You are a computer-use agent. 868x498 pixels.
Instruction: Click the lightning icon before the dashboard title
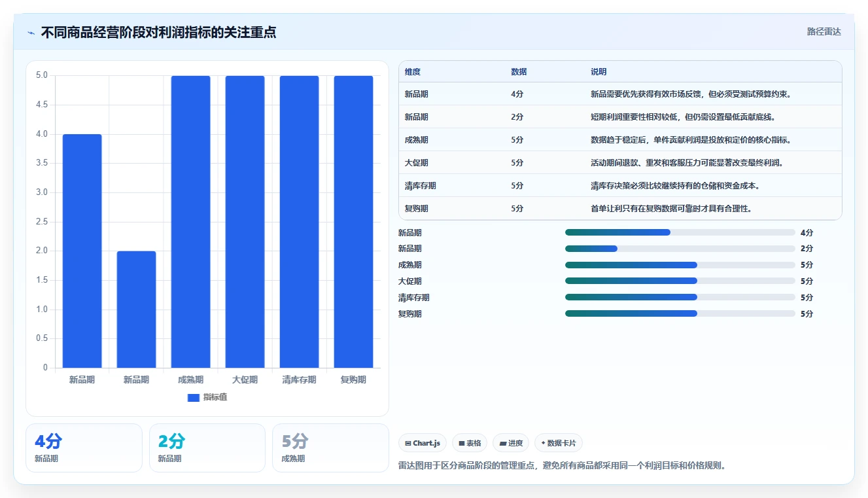tap(31, 33)
